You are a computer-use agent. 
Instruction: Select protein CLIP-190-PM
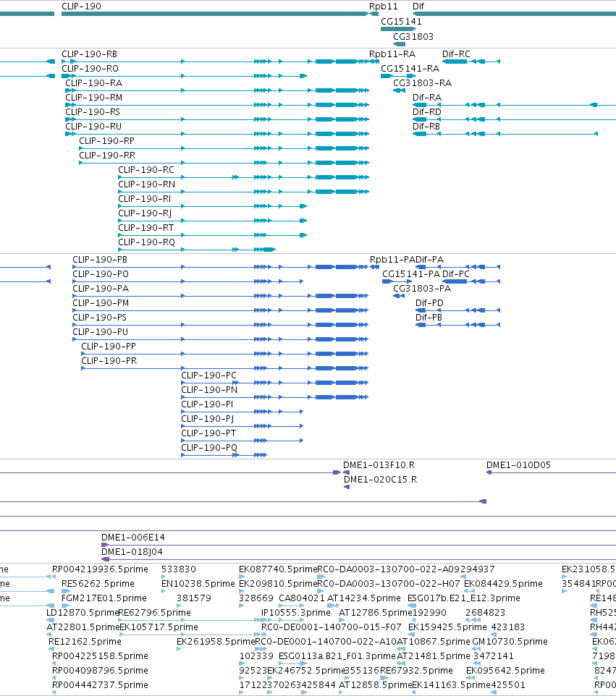coord(220,310)
